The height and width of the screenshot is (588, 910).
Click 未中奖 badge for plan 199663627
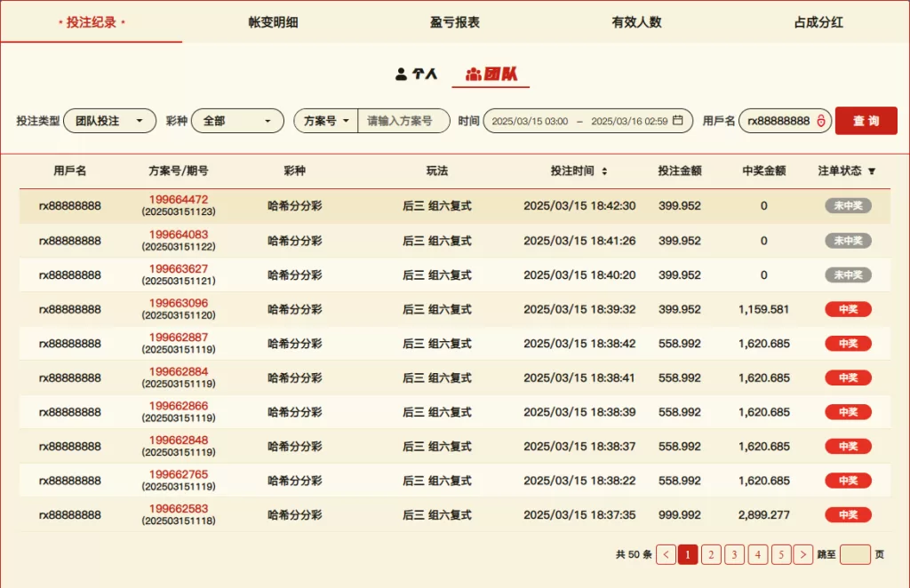(848, 274)
